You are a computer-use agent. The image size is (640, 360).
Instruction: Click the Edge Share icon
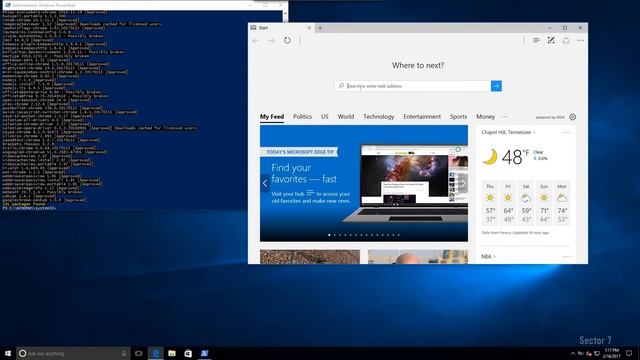click(566, 40)
